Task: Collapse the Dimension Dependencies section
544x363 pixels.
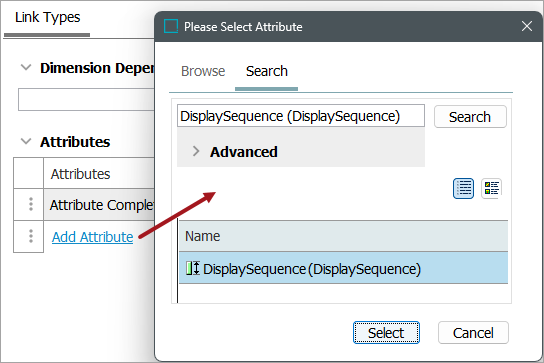Action: click(x=26, y=67)
